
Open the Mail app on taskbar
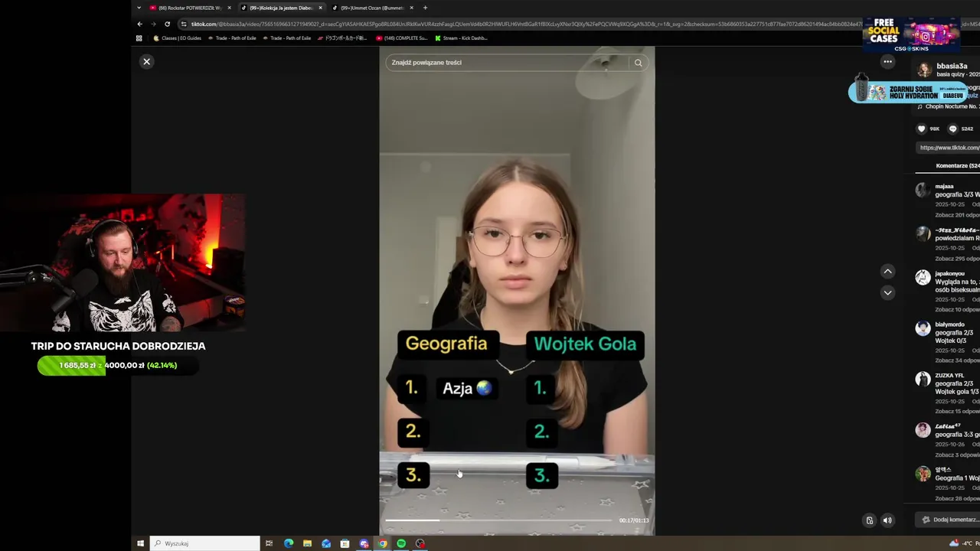[x=326, y=543]
